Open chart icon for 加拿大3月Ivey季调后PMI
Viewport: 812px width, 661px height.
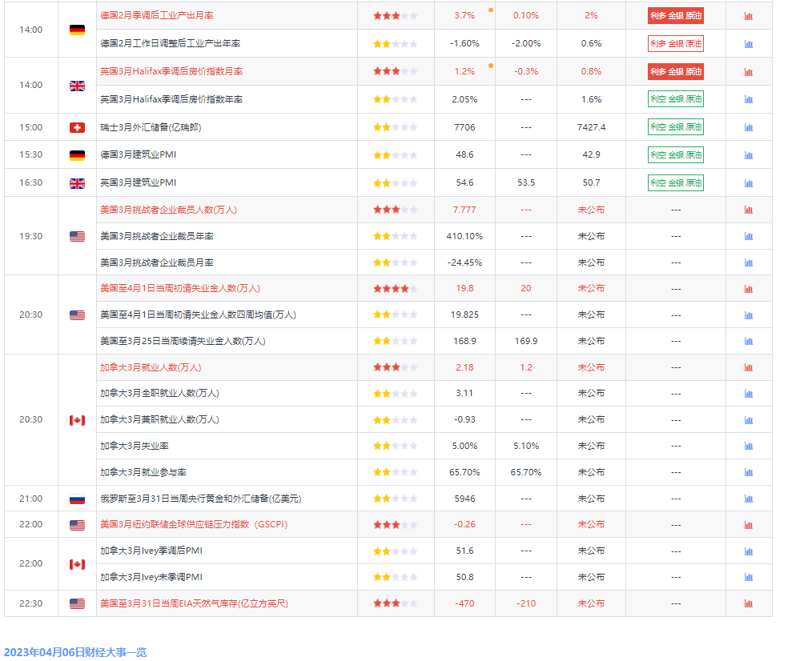(x=748, y=551)
